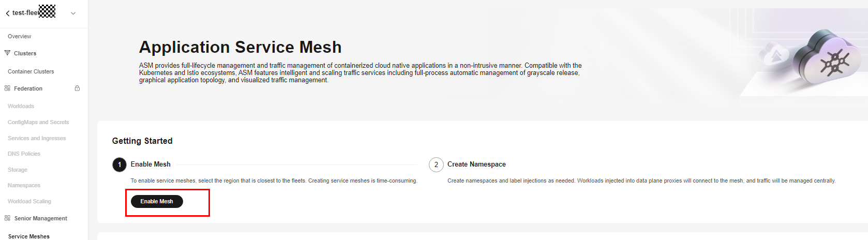868x240 pixels.
Task: Select Workloads under Federation
Action: (x=21, y=106)
